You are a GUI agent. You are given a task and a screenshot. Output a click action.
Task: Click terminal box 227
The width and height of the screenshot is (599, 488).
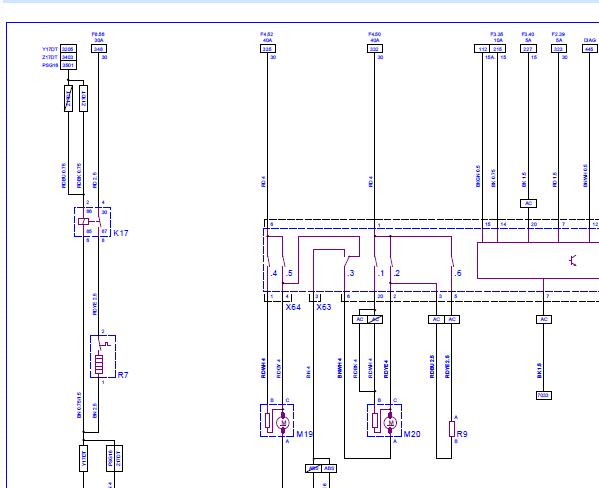[528, 49]
